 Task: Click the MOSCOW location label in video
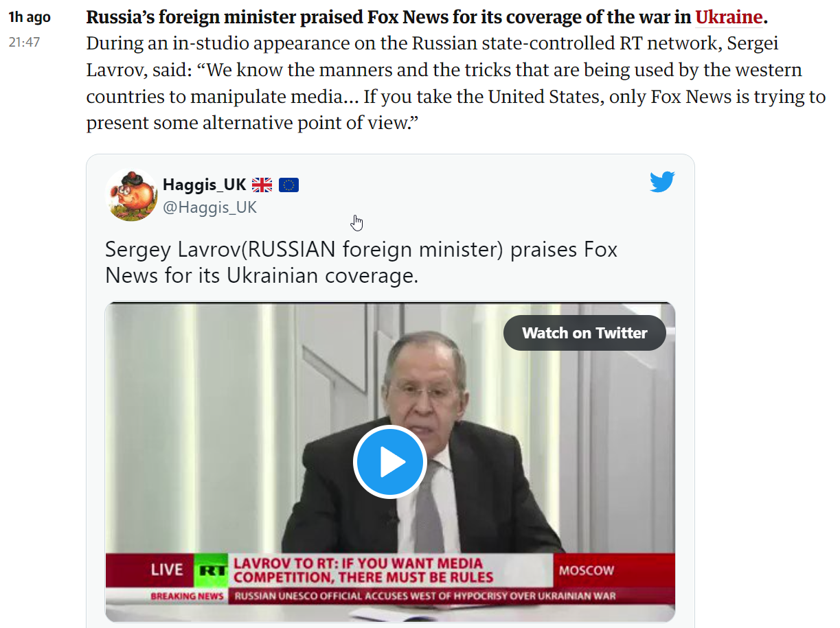pyautogui.click(x=587, y=570)
